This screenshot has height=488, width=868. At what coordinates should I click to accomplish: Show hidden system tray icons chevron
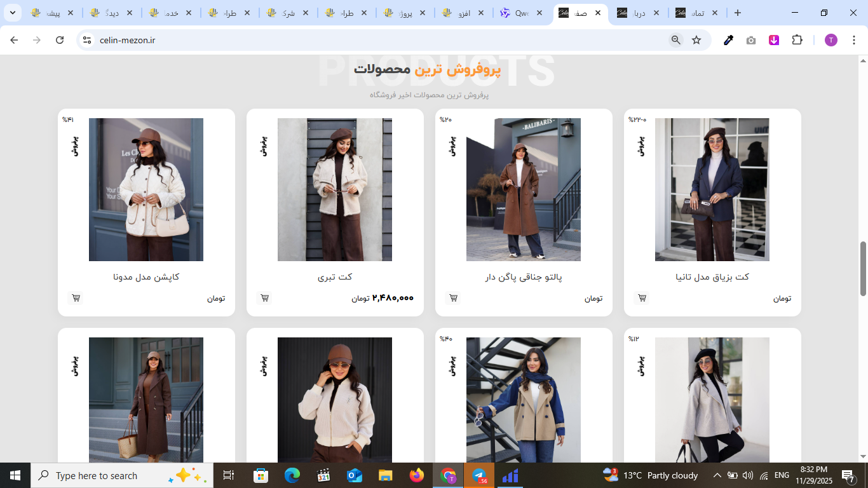tap(717, 475)
